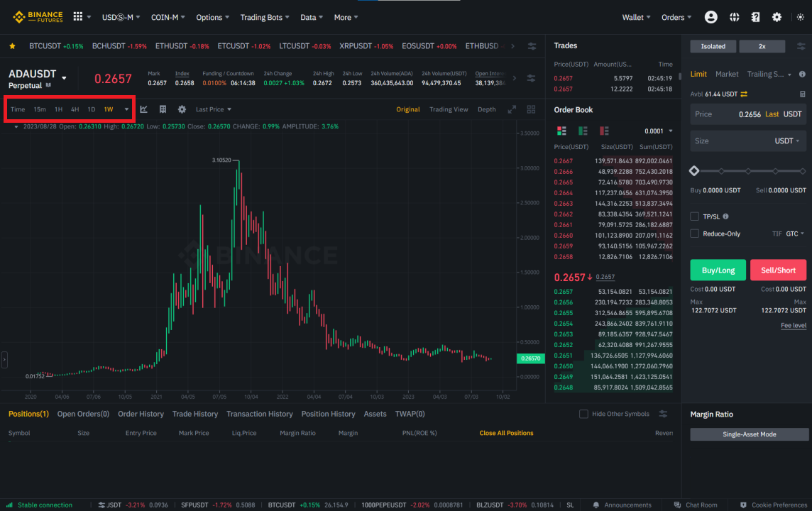Expand the ADAUSDT symbol selector
This screenshot has width=812, height=511.
[64, 78]
